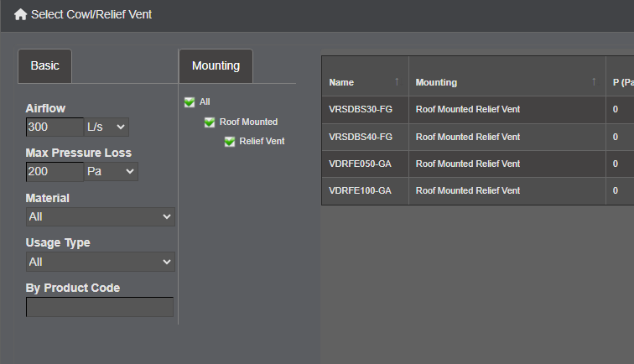634x364 pixels.
Task: Click the Select Cowl/Relief Vent title
Action: point(91,14)
